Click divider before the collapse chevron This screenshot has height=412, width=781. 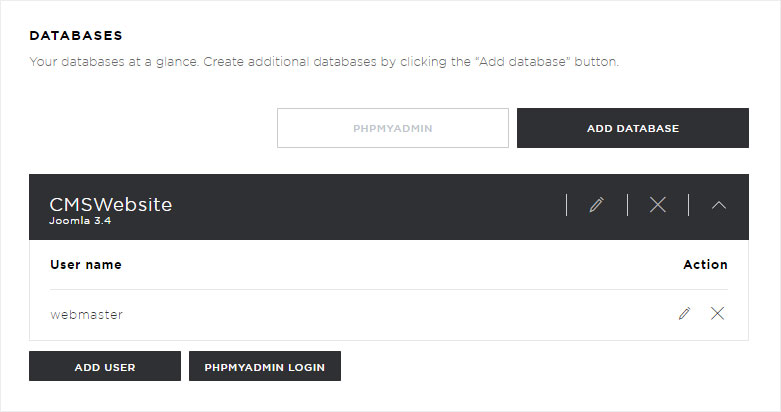click(688, 205)
